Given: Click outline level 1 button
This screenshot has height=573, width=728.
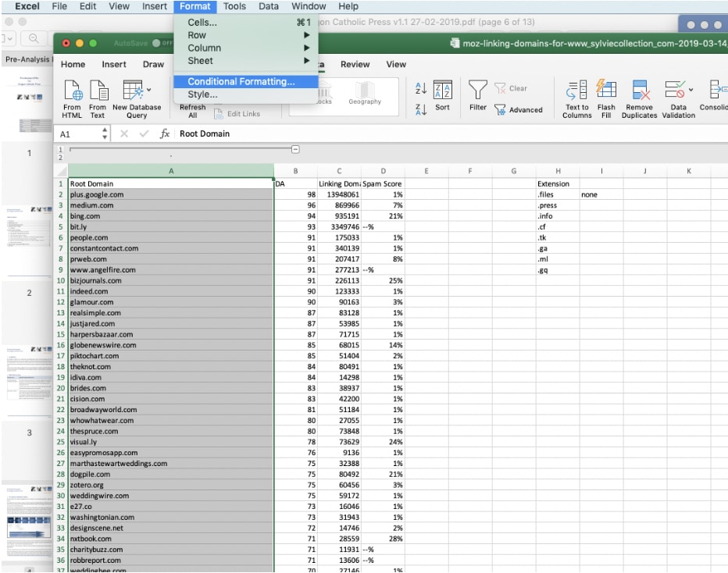Looking at the screenshot, I should 60,149.
